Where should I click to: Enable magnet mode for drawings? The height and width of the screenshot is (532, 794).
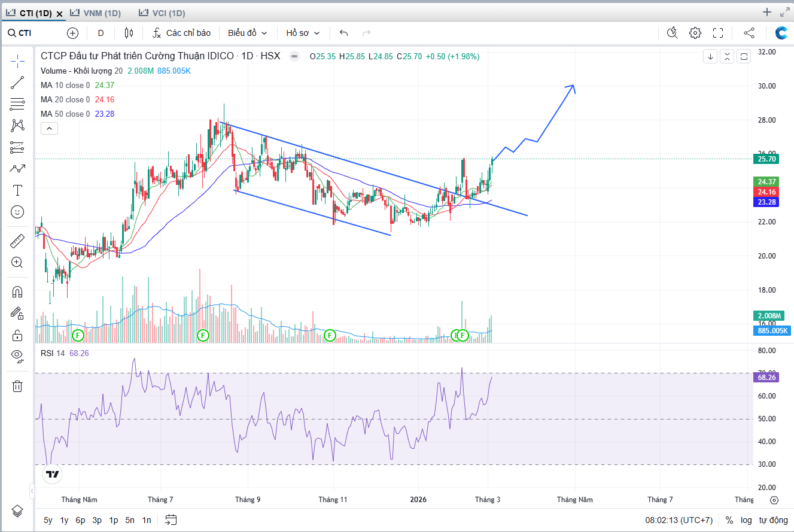[x=17, y=292]
